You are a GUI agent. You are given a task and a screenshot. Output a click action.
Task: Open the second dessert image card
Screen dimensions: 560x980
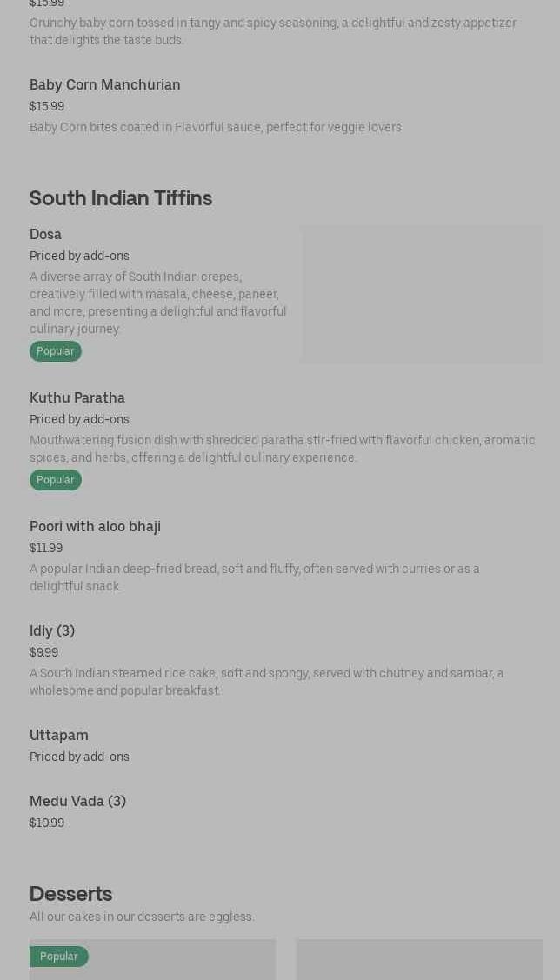(x=419, y=960)
